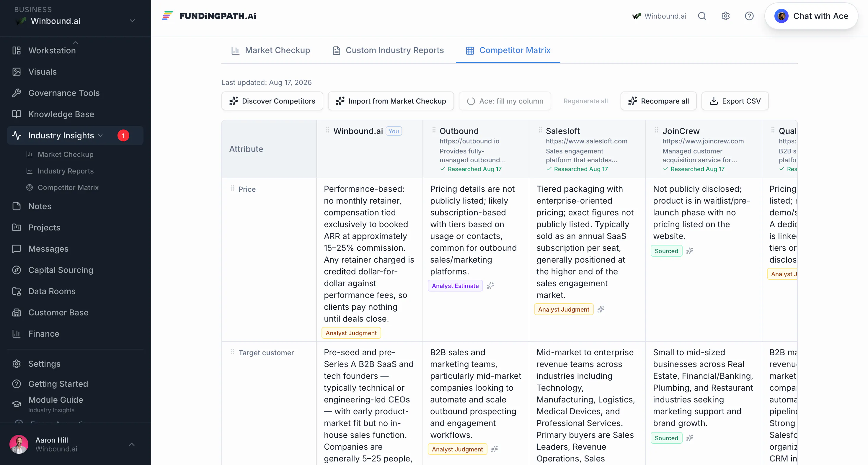The image size is (868, 465).
Task: Collapse sidebar scroll-up caret above Workstation
Action: click(x=76, y=43)
